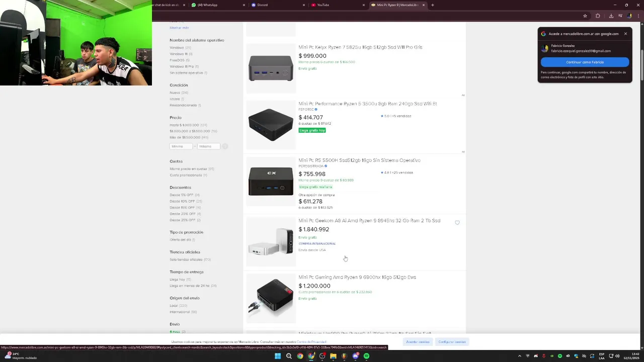Click Mostrar más in filters
644x362 pixels.
point(179,28)
